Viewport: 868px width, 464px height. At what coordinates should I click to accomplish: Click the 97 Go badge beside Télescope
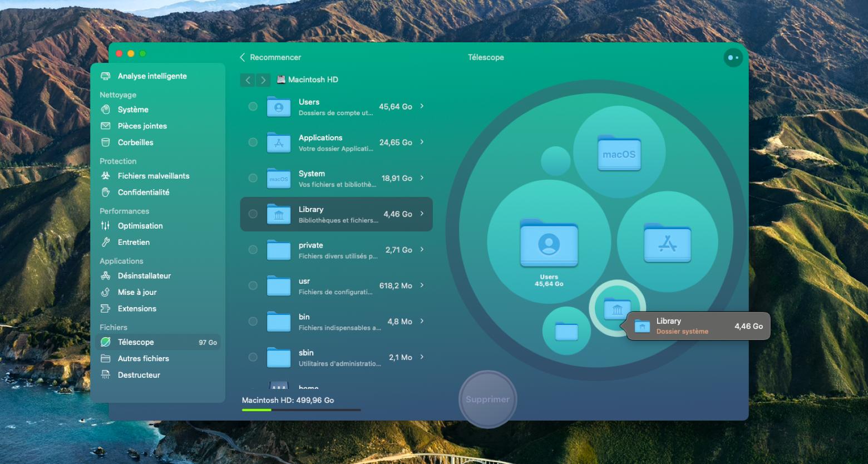click(208, 343)
